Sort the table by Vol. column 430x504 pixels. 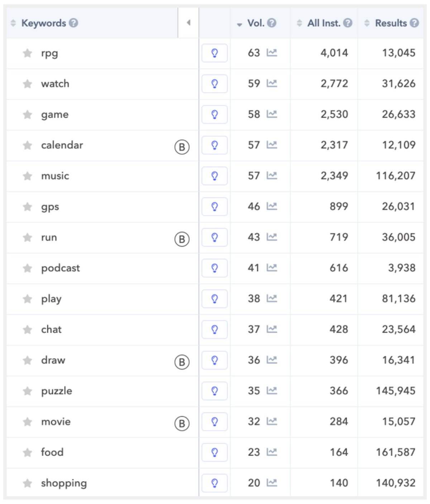pyautogui.click(x=255, y=23)
